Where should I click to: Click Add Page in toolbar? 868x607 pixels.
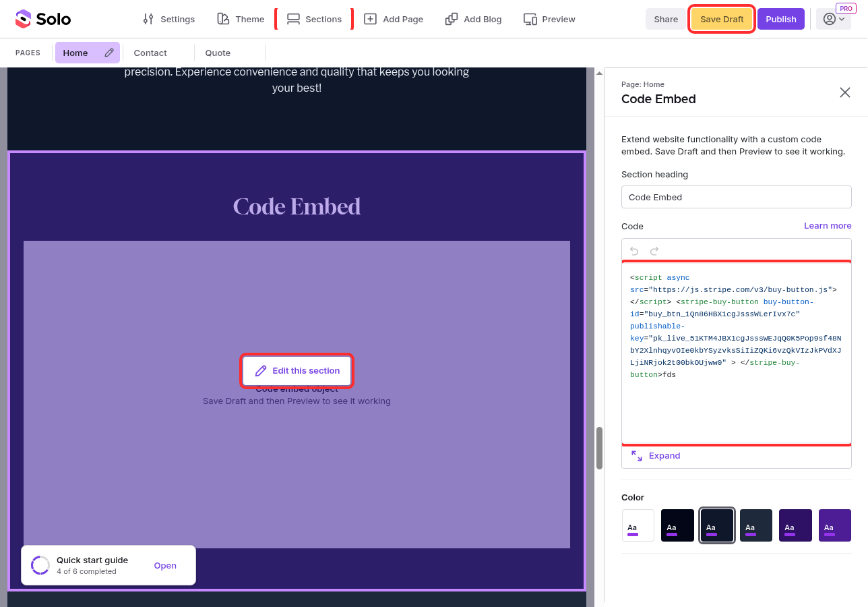point(394,19)
